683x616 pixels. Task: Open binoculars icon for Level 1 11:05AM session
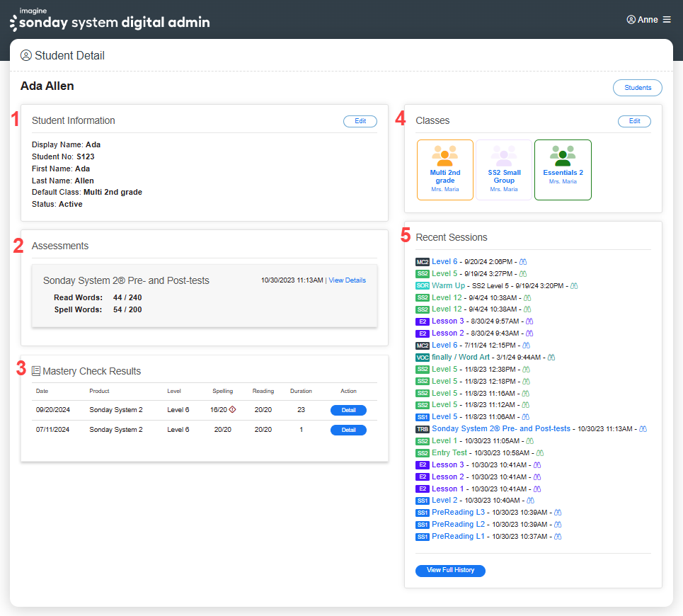[x=530, y=441]
